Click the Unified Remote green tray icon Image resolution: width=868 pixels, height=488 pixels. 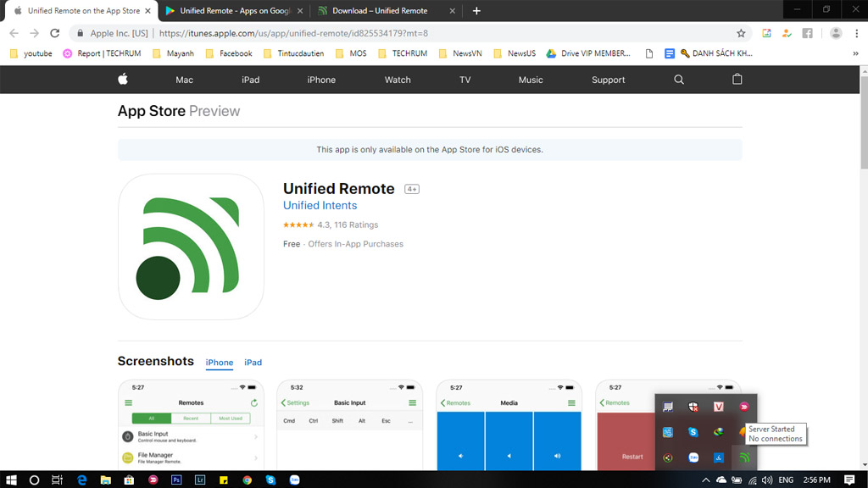744,457
